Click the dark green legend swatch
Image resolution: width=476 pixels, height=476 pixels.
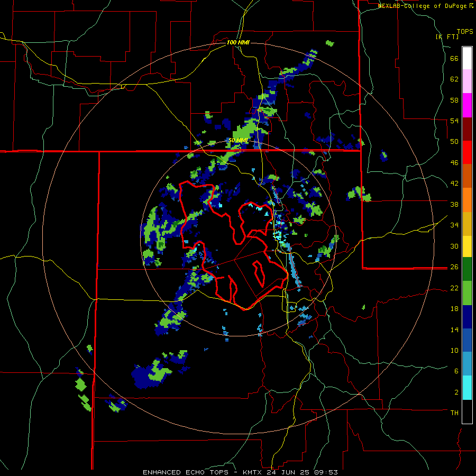point(467,269)
